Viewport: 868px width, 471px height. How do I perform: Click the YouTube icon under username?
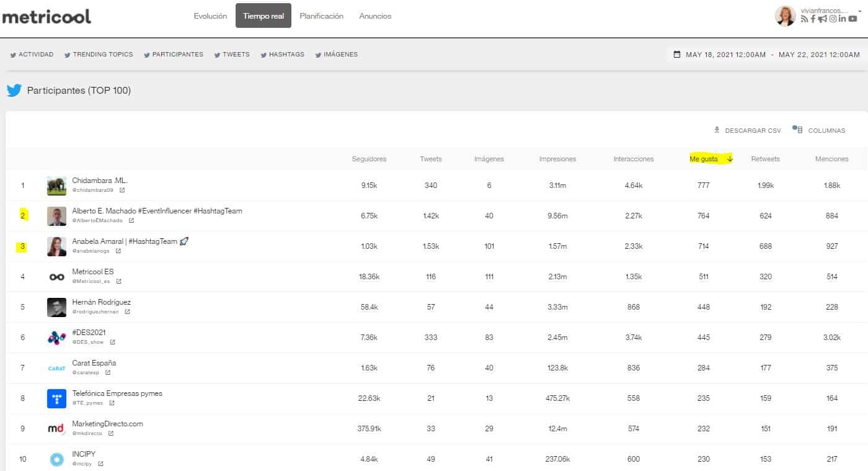click(x=853, y=19)
